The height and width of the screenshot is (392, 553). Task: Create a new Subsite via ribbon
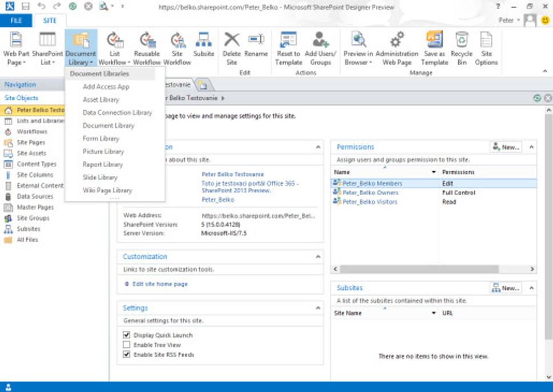[204, 45]
